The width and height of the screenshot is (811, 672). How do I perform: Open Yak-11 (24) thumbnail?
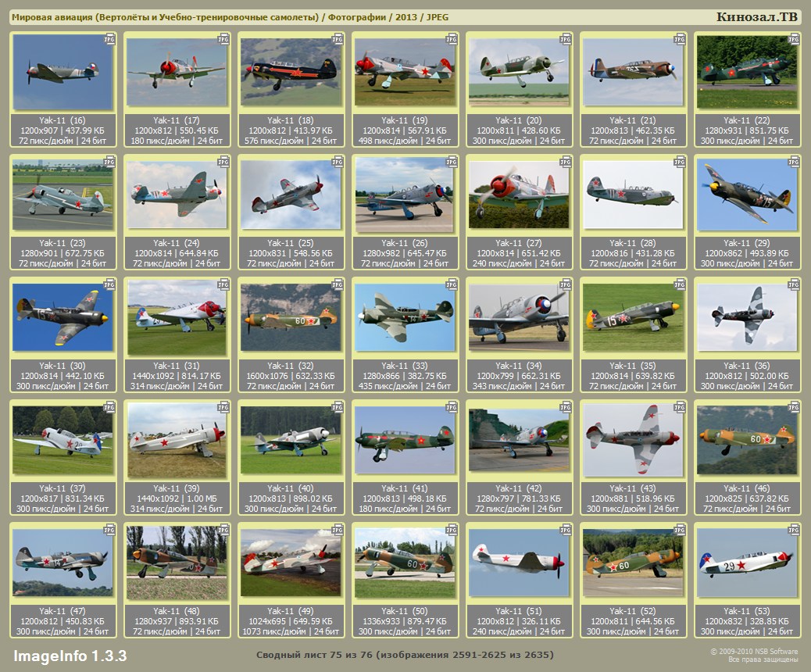pyautogui.click(x=177, y=195)
